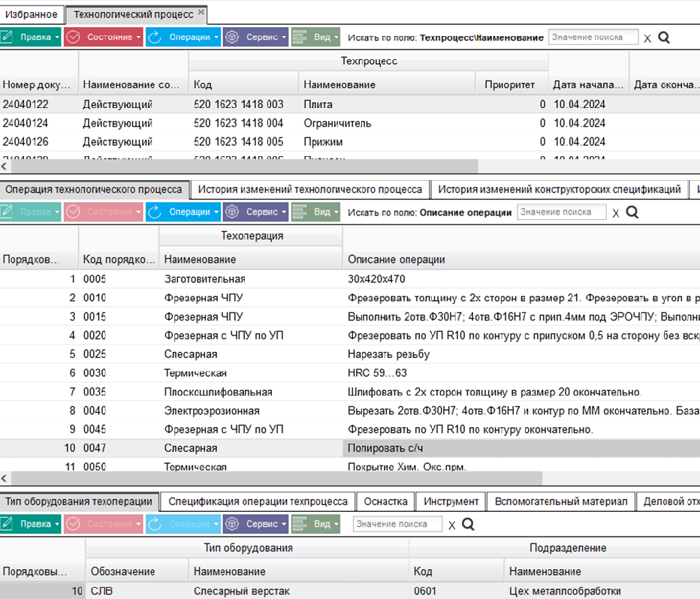This screenshot has height=599, width=700.
Task: Clear operation search field using X icon
Action: point(616,213)
